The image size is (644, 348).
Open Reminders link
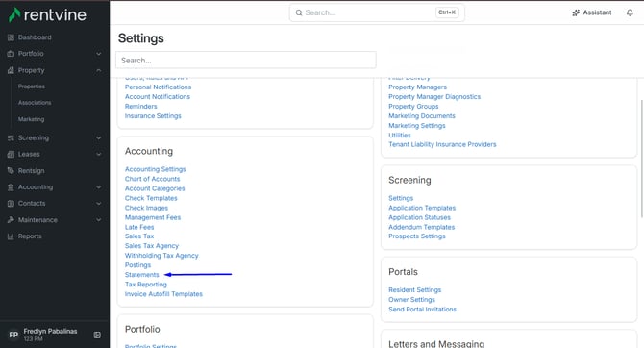(x=141, y=107)
